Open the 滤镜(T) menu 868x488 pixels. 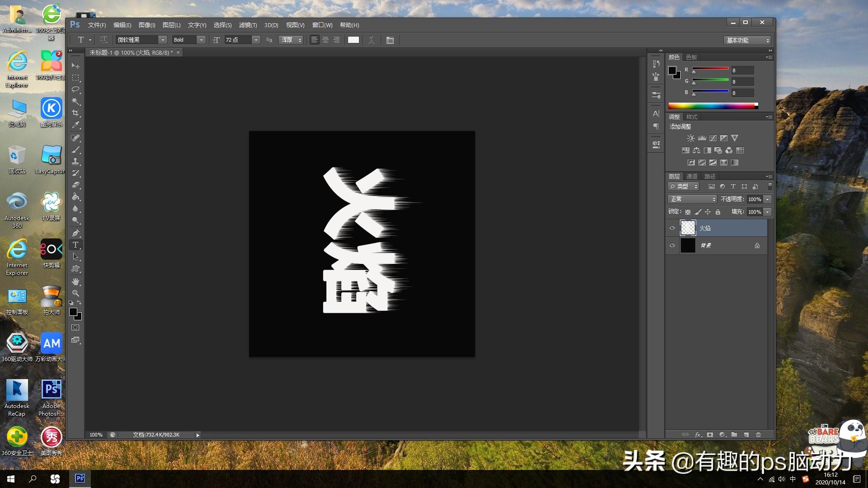coord(247,25)
